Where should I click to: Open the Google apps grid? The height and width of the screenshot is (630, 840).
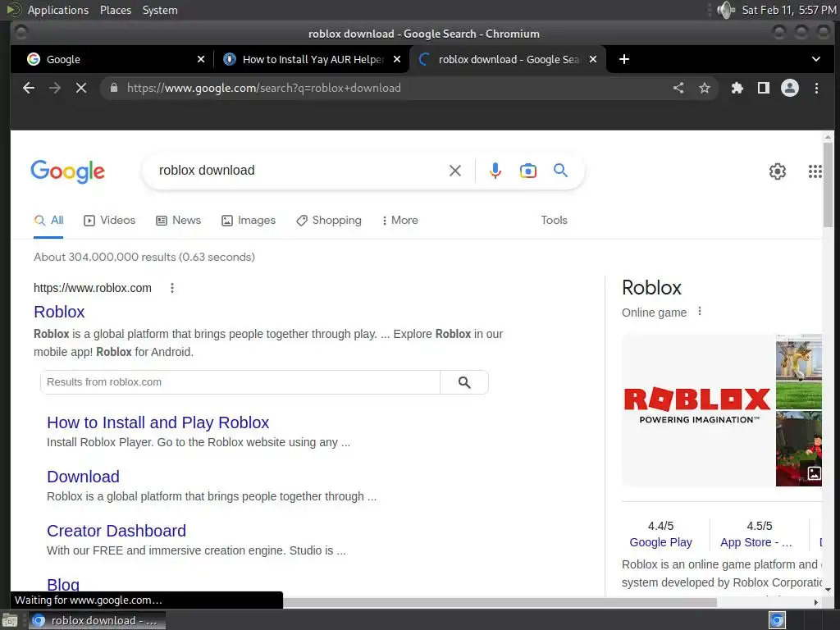tap(815, 171)
